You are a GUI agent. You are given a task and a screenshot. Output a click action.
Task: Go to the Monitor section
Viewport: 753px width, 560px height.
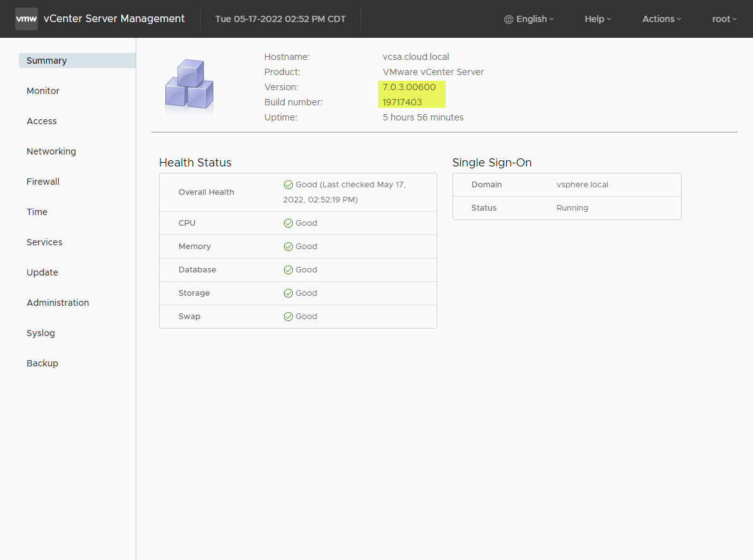coord(43,91)
